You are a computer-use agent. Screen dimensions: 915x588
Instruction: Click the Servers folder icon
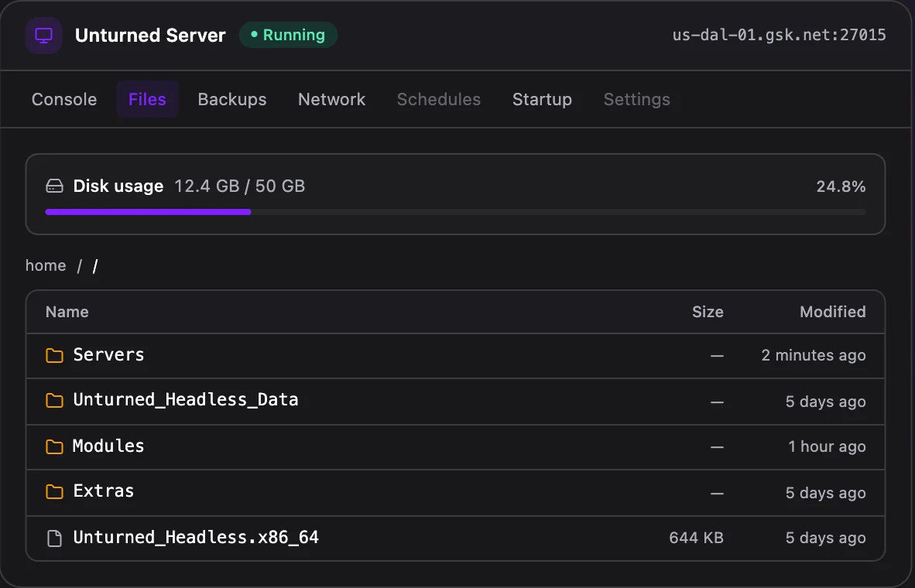(x=54, y=355)
